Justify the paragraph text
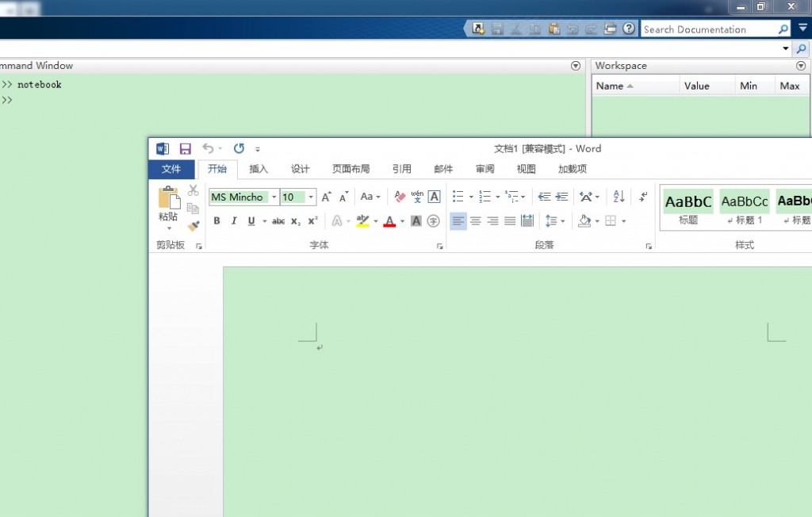The image size is (812, 517). coord(510,221)
